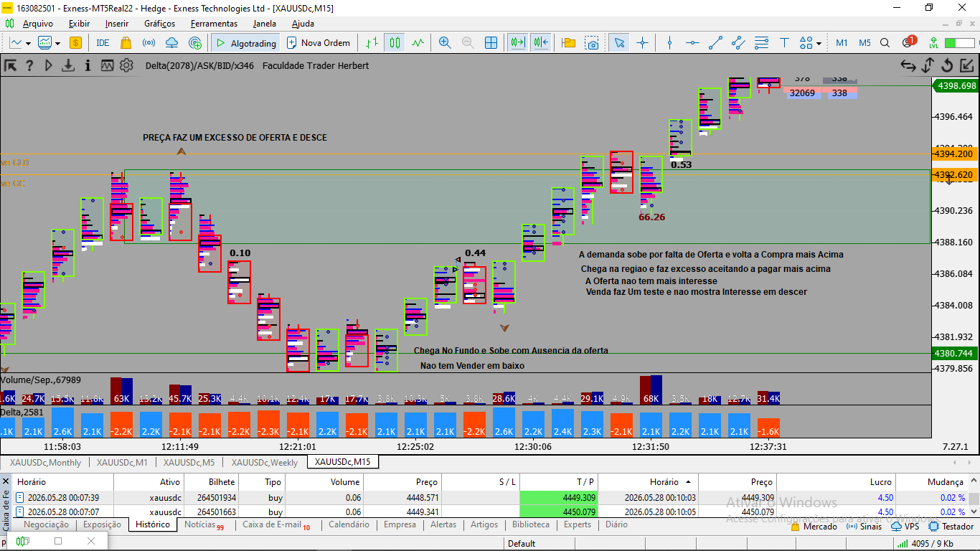Switch to the XAUUSDc,M5 chart tab
Viewport: 980px width, 551px height.
pos(189,463)
